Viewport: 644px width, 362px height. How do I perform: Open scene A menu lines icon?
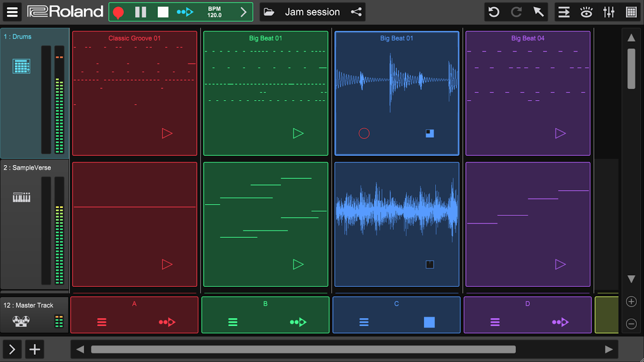(x=102, y=322)
